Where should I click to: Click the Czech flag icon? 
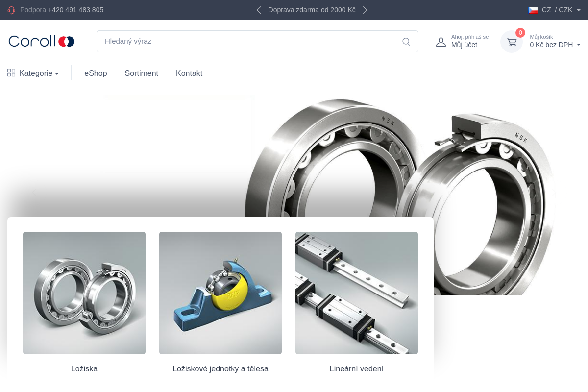[x=533, y=10]
